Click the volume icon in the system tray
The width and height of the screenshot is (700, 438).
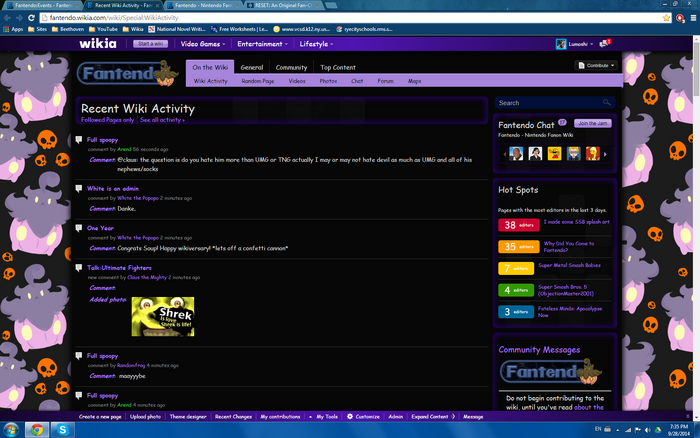[x=648, y=430]
